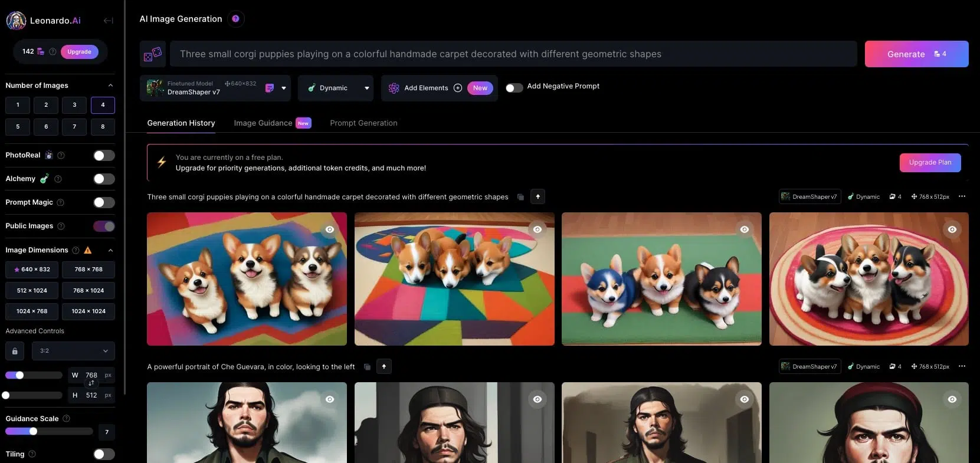Click the Upgrade Plan button
980x463 pixels.
[x=930, y=163]
